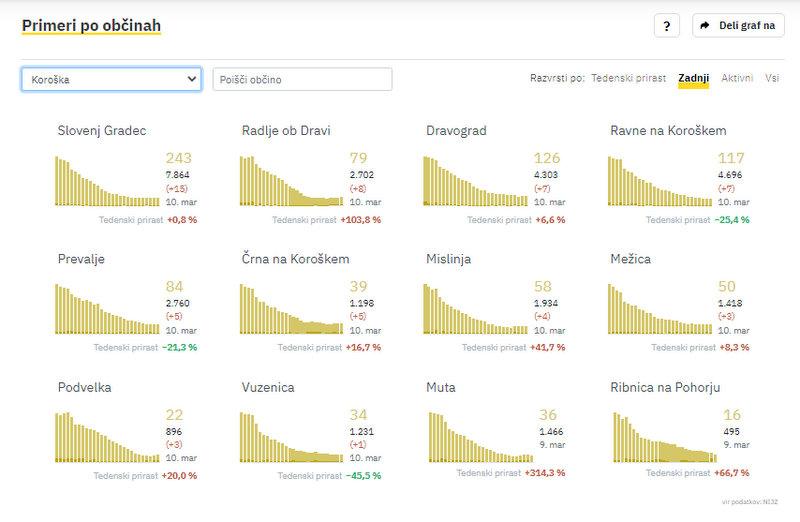Select the Dravograd case chart
The image size is (800, 522).
(474, 180)
